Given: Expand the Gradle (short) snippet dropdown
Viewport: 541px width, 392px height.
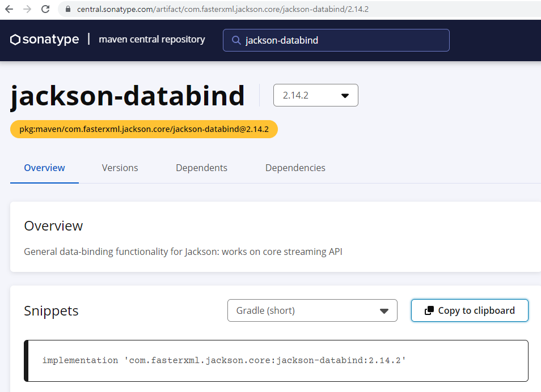Looking at the screenshot, I should coord(312,310).
